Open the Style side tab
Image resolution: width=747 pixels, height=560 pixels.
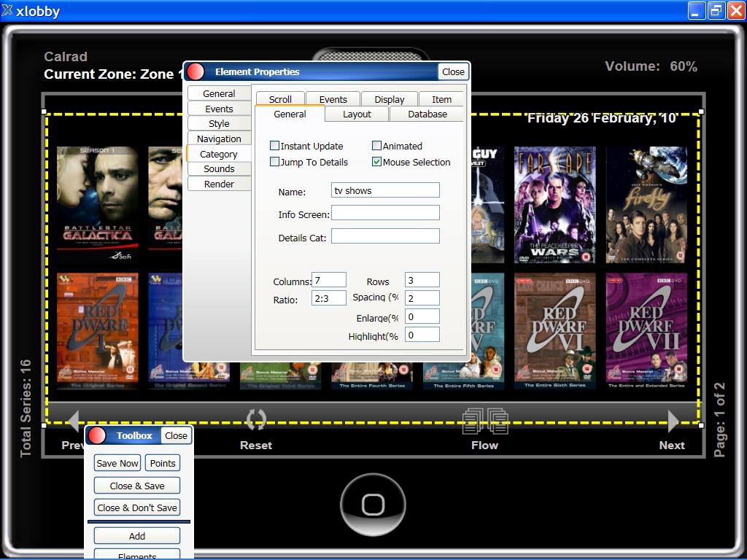tap(219, 123)
